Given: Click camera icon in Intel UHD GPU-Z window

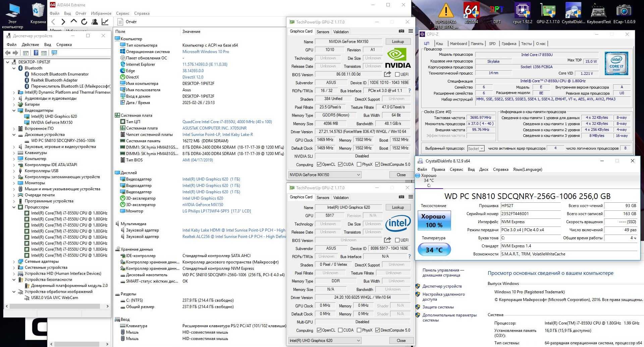Looking at the screenshot, I should [x=401, y=197].
